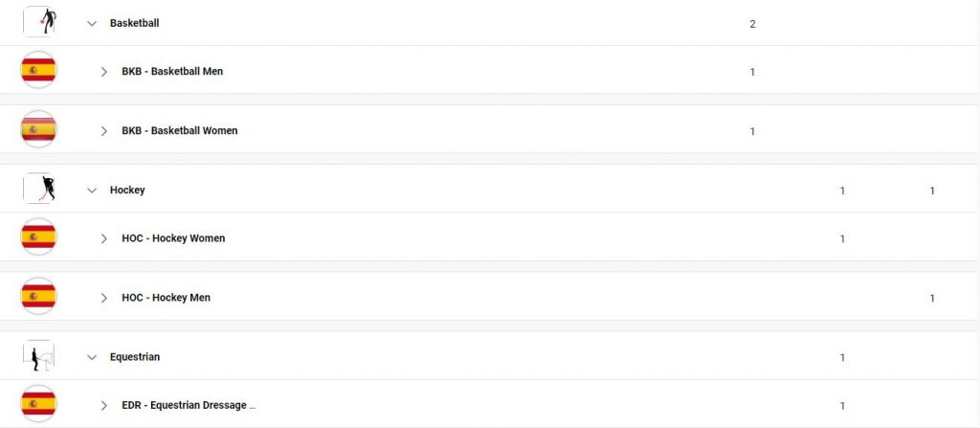Click Spain flag beside Hockey Men

click(x=38, y=296)
